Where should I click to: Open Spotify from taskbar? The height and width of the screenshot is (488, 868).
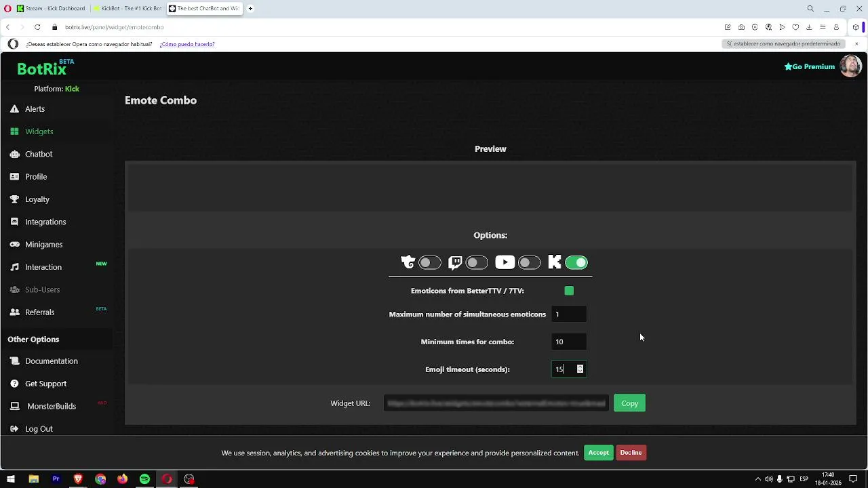point(144,479)
